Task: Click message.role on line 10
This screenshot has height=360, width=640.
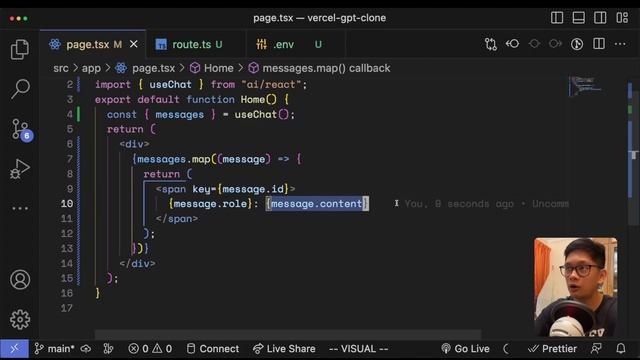Action: (210, 204)
